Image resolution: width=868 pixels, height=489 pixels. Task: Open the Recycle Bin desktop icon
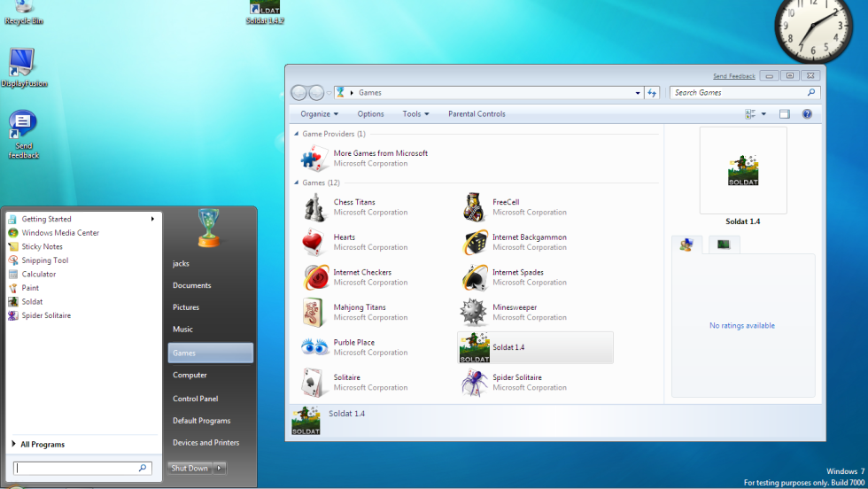(x=23, y=12)
